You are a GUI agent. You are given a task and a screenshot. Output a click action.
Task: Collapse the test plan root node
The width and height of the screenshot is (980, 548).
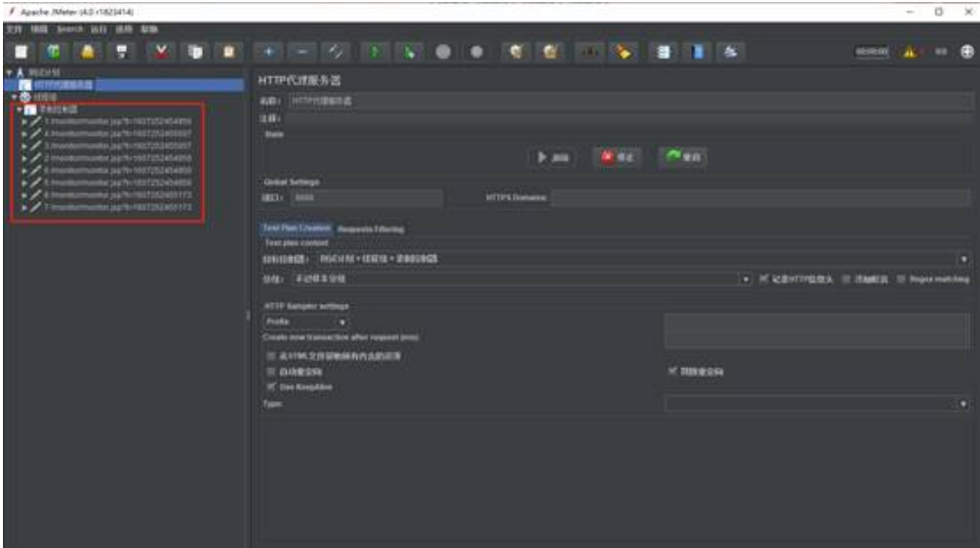9,72
